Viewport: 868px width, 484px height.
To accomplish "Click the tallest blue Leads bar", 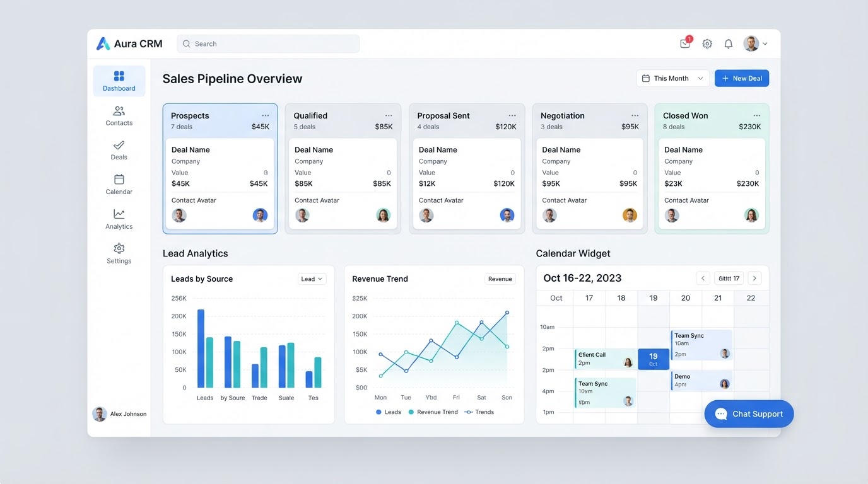I will point(201,349).
